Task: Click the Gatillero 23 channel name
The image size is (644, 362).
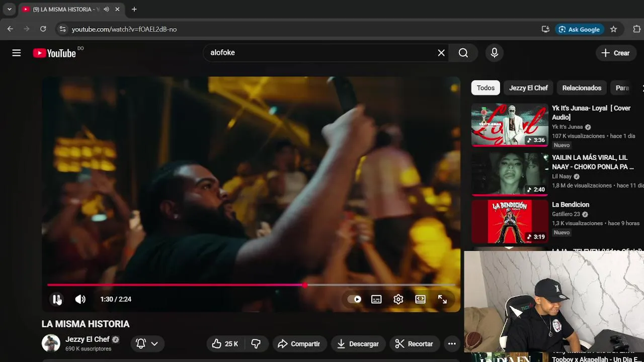Action: pyautogui.click(x=566, y=214)
